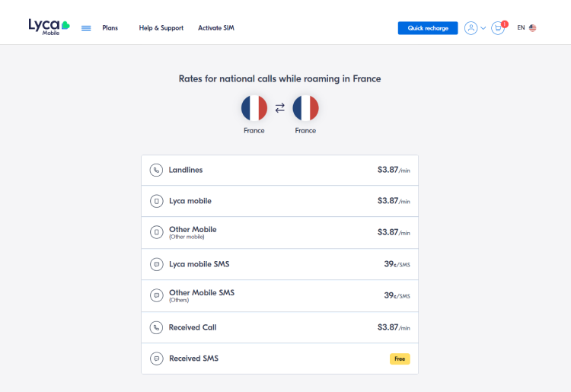This screenshot has width=571, height=392.
Task: Click the US flag region selector
Action: click(x=533, y=28)
